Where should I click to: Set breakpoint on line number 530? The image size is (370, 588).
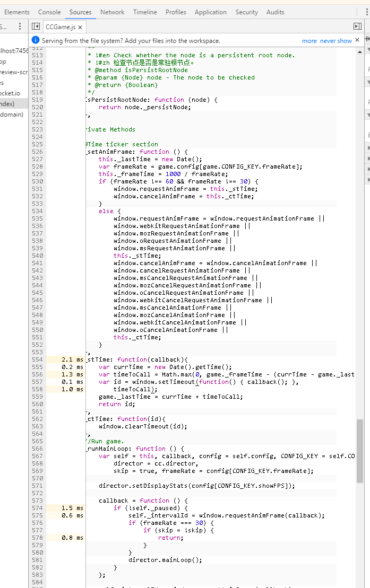point(37,181)
